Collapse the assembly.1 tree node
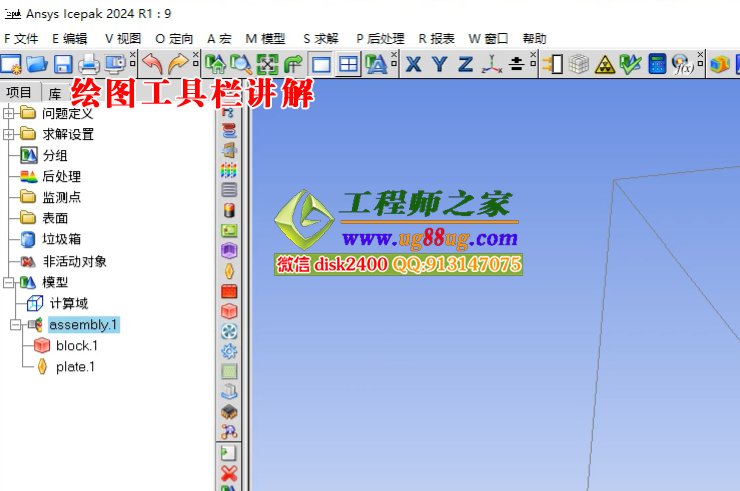The image size is (740, 491). point(14,325)
